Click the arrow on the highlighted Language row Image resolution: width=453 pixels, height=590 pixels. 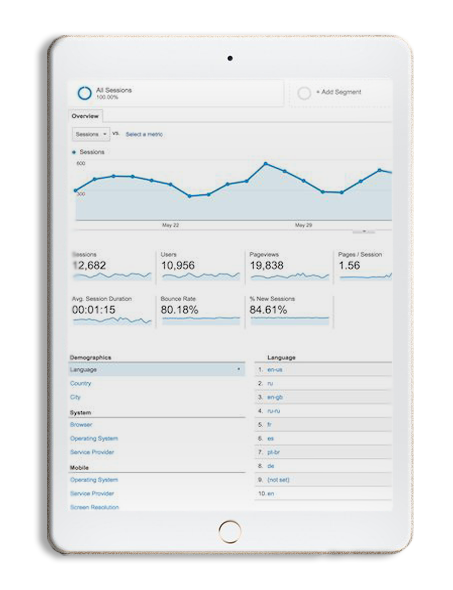coord(239,369)
